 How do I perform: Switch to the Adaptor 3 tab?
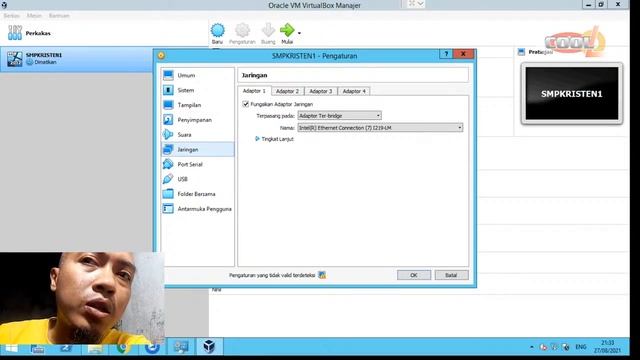[x=320, y=91]
